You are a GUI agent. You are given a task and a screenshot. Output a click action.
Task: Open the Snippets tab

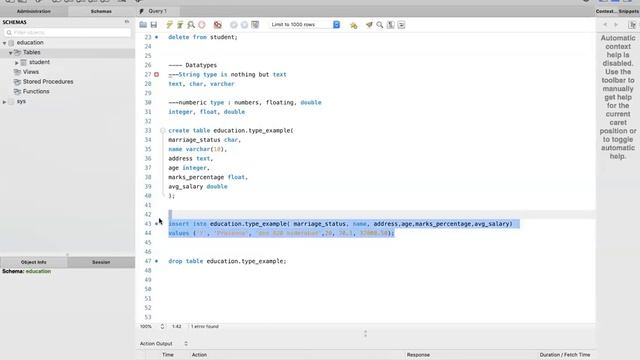coord(628,11)
